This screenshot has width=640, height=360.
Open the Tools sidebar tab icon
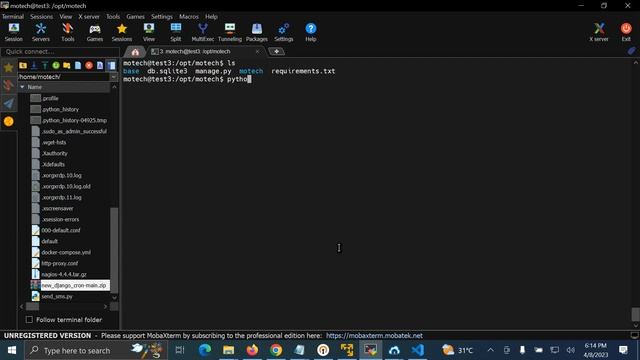(x=9, y=85)
